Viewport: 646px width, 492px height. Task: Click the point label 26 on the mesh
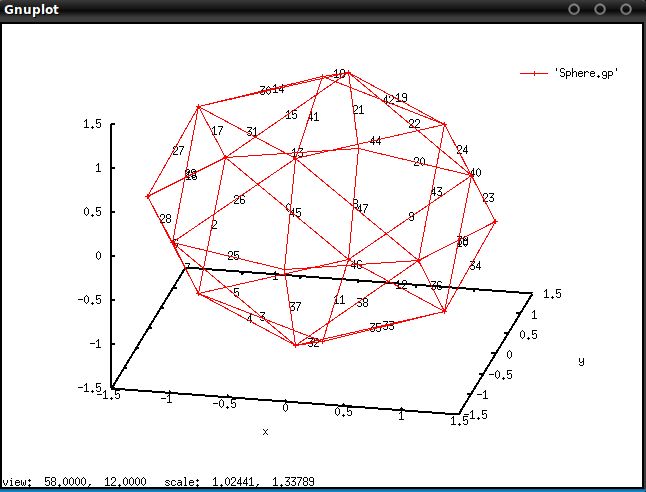(x=239, y=200)
